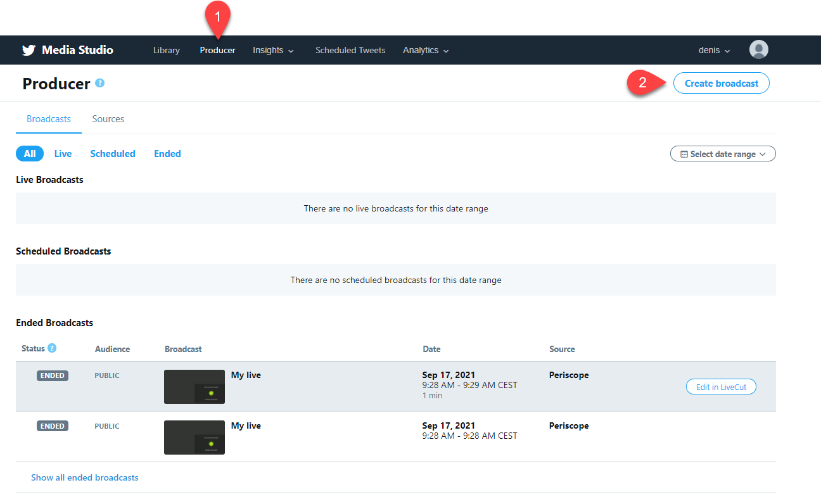
Task: Filter broadcasts by Ended
Action: click(167, 154)
